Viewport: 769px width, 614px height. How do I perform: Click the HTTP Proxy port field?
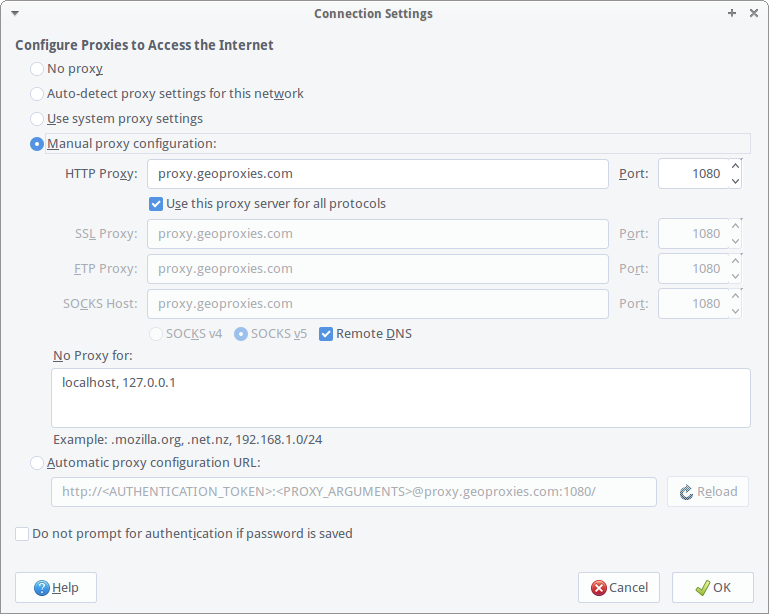point(693,174)
